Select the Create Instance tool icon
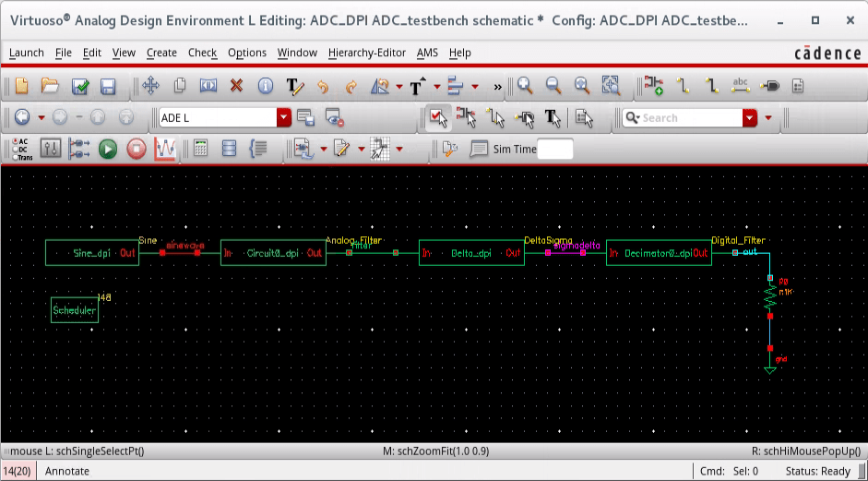The image size is (868, 481). coord(654,87)
